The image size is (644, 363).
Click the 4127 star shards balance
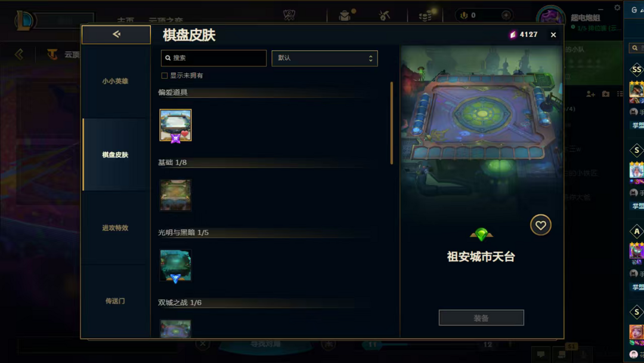coord(524,35)
